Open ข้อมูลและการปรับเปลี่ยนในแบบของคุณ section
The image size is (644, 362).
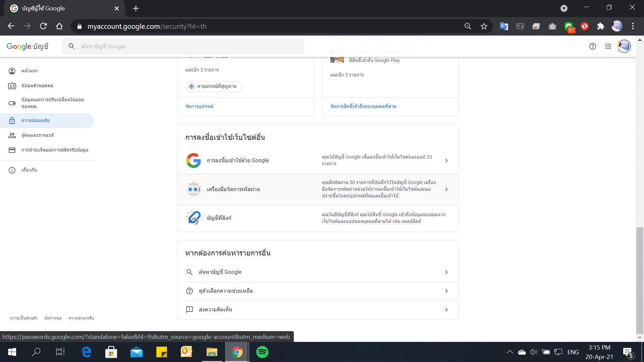point(47,103)
